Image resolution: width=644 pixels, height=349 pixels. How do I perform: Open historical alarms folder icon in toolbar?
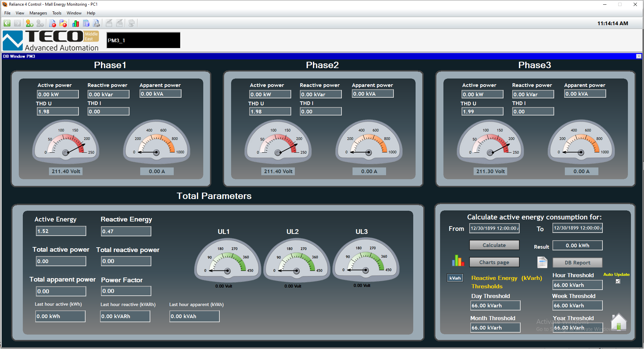63,23
